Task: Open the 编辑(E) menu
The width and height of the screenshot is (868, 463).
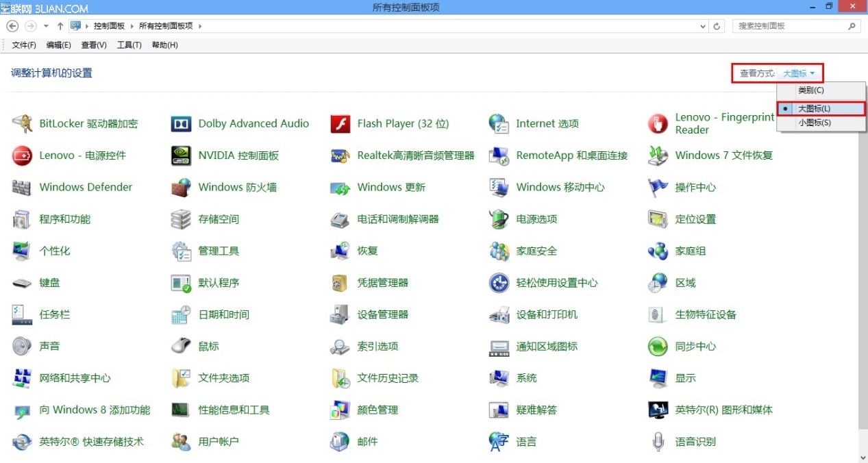Action: click(x=58, y=45)
